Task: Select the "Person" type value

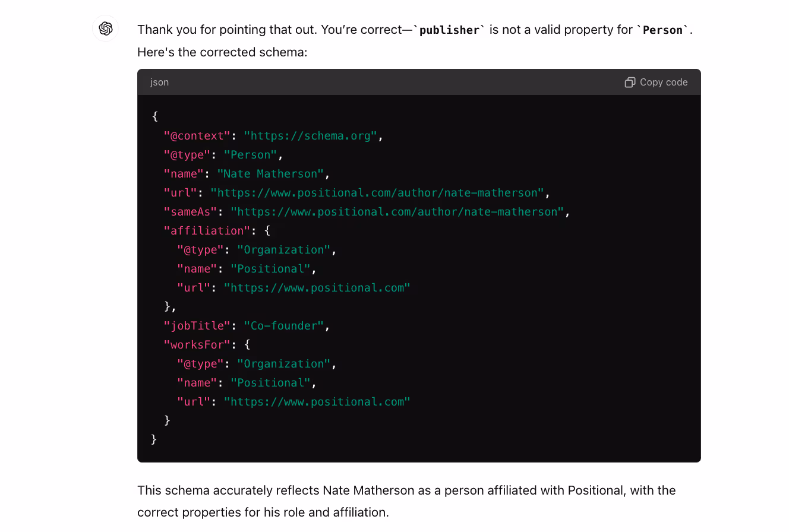Action: click(x=250, y=155)
